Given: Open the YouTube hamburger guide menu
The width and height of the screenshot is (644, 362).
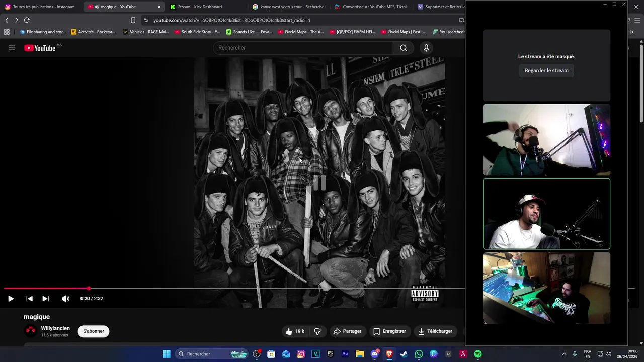Looking at the screenshot, I should coord(12,48).
